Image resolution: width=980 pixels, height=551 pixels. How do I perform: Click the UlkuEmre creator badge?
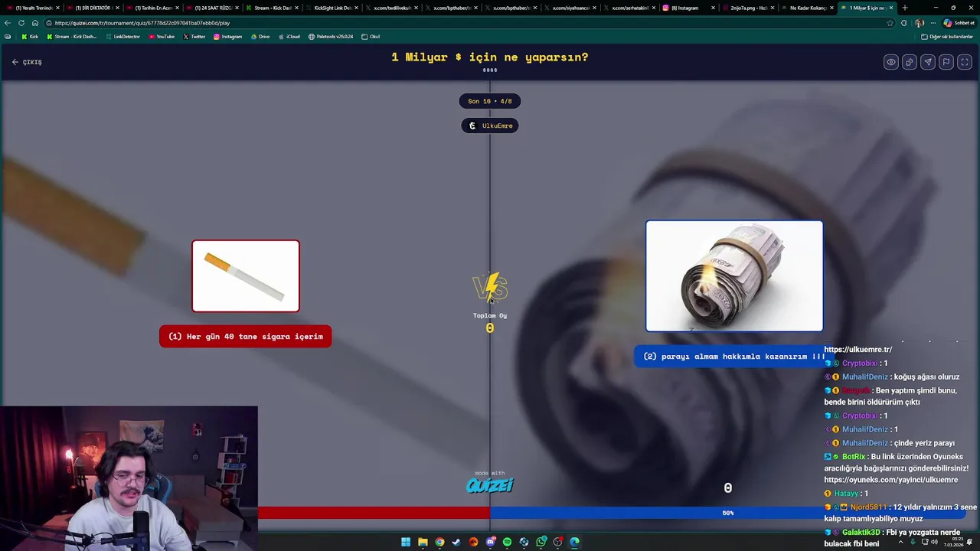tap(490, 126)
